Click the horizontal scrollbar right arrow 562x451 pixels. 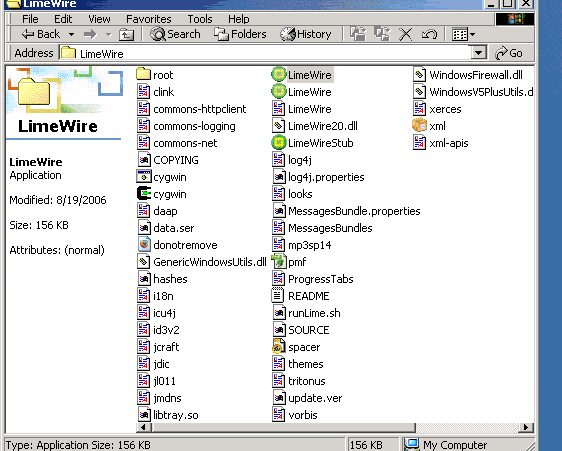(526, 427)
